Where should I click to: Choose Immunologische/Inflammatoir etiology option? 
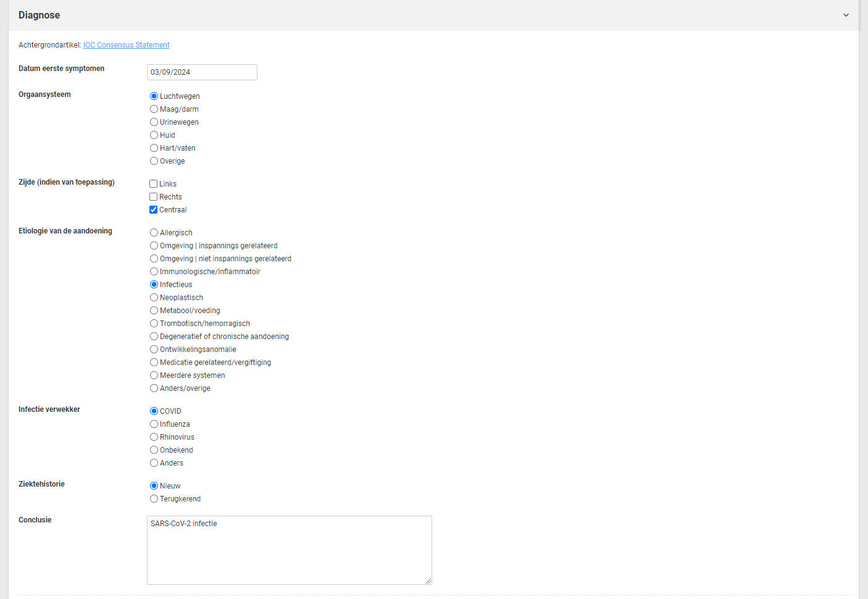tap(154, 272)
